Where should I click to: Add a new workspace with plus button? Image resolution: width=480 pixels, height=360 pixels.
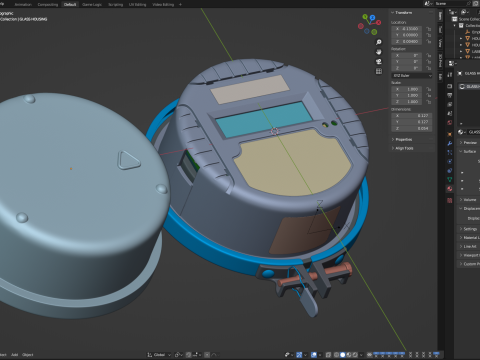click(x=180, y=4)
